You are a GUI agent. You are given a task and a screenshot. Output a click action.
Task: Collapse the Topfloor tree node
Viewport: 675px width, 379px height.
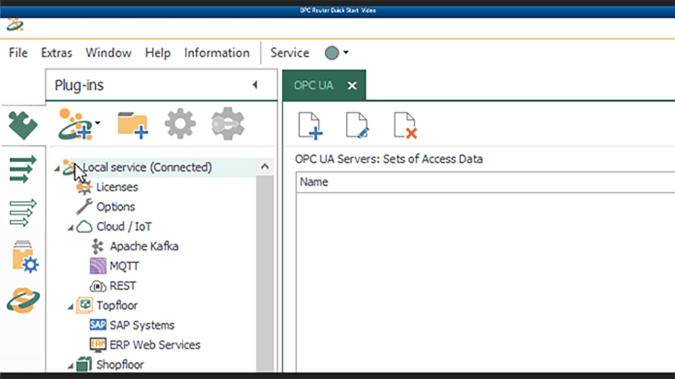(70, 307)
